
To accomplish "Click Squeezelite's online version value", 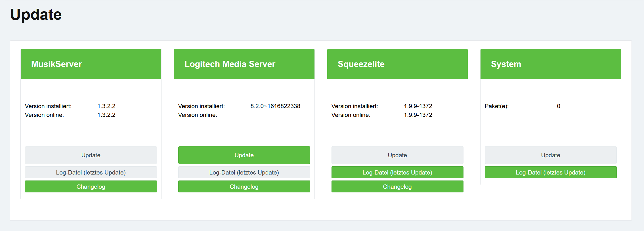I will [418, 115].
